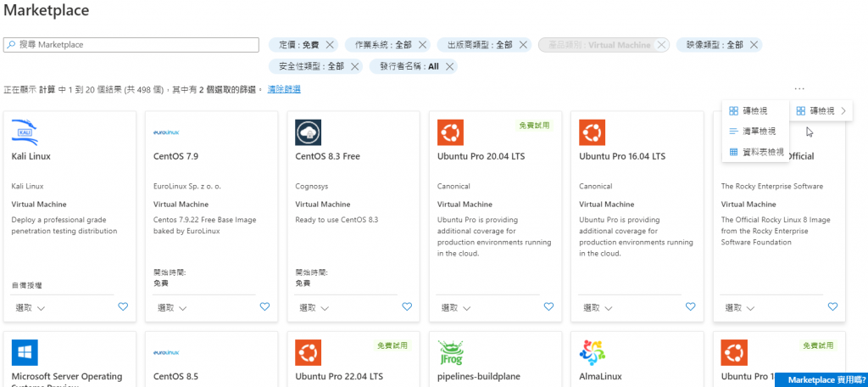This screenshot has height=387, width=868.
Task: Click in the 搜尋 Marketplace search field
Action: (131, 45)
